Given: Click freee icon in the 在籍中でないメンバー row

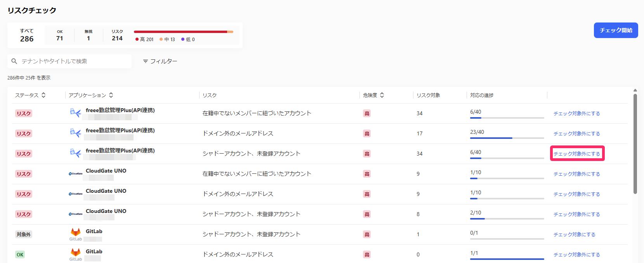Looking at the screenshot, I should pyautogui.click(x=75, y=113).
